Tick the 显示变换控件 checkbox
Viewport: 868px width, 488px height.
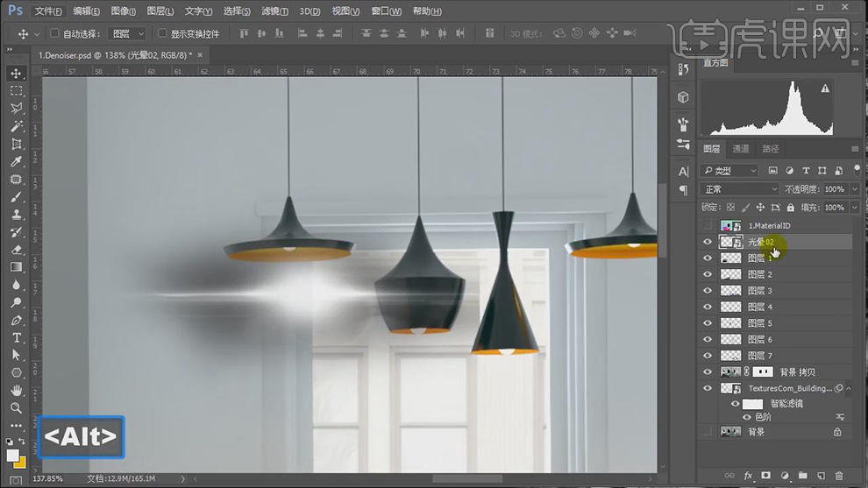[x=162, y=33]
